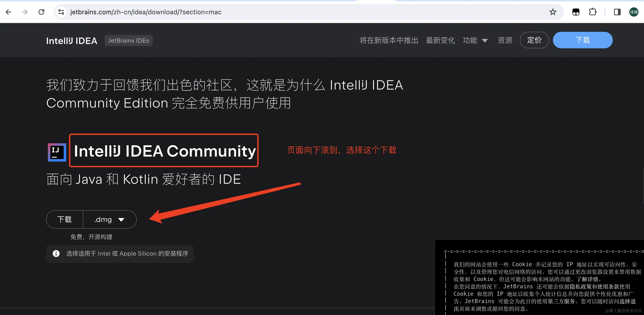Open the IntelliJ IDEA site logo link

click(72, 41)
